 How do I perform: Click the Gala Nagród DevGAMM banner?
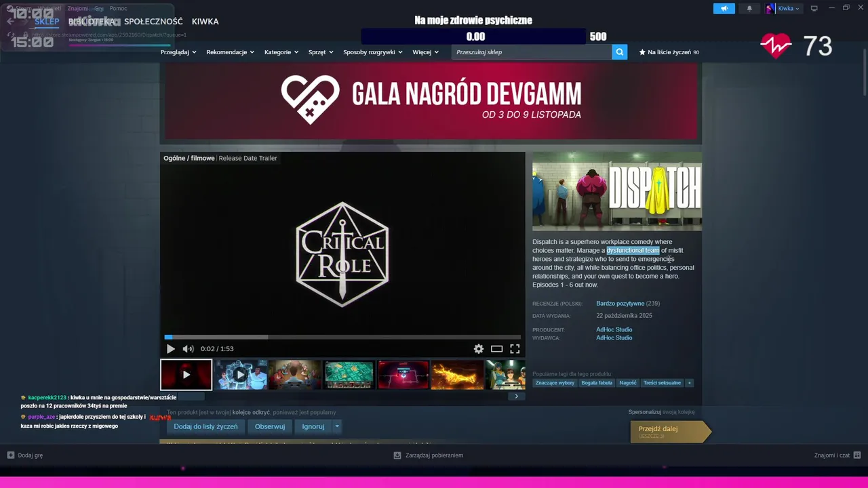[x=431, y=102]
